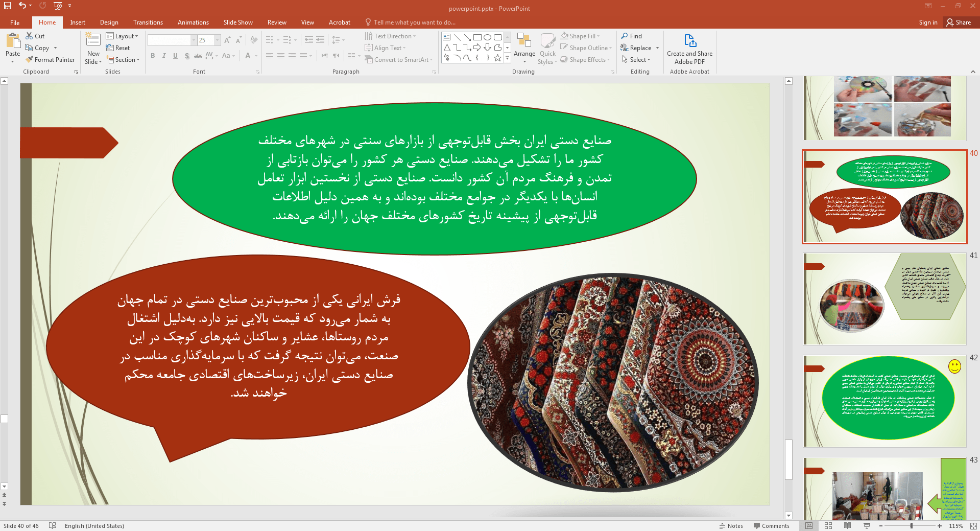Click Find in Editing group

point(632,36)
